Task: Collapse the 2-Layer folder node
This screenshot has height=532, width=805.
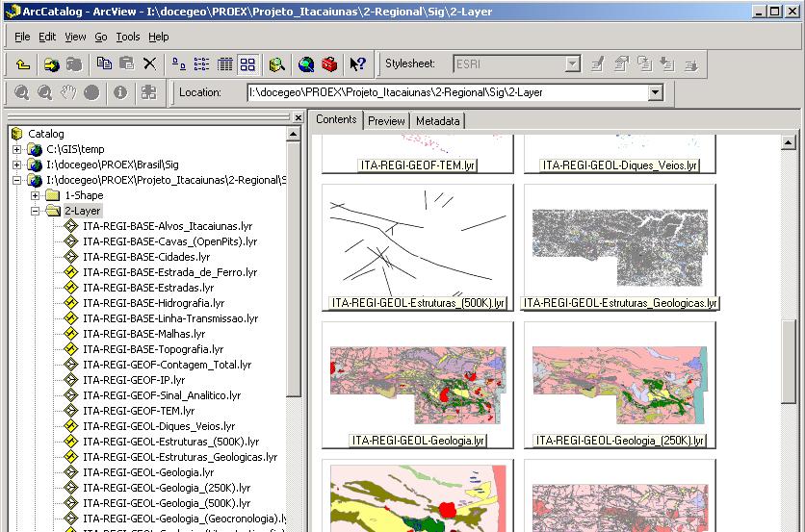Action: coord(35,211)
